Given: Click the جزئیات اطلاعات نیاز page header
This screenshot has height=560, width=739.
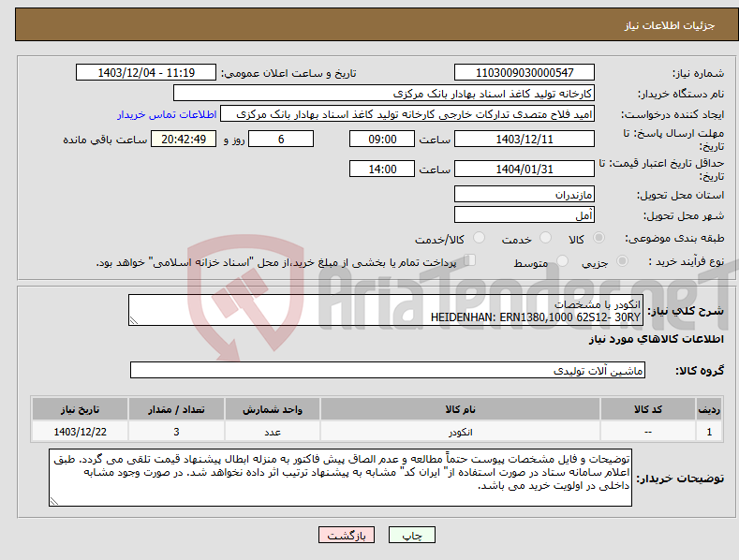Looking at the screenshot, I should tap(670, 25).
